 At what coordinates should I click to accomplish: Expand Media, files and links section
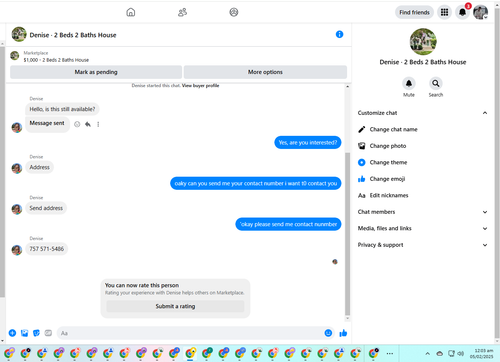tap(422, 228)
